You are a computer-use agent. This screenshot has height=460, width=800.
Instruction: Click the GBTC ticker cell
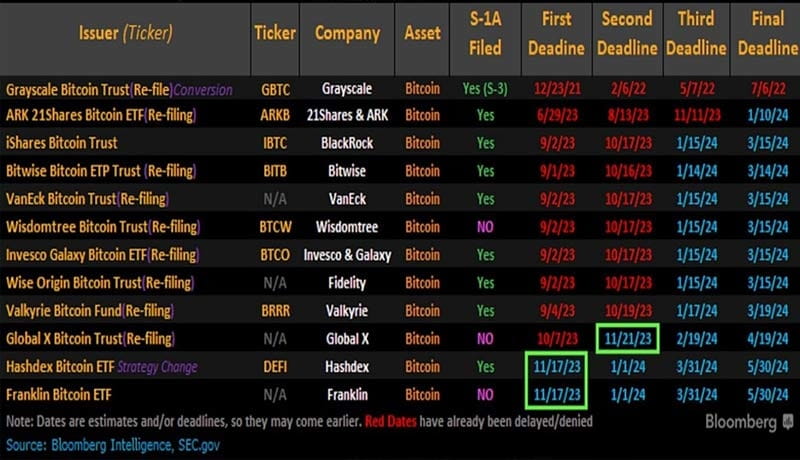point(274,88)
